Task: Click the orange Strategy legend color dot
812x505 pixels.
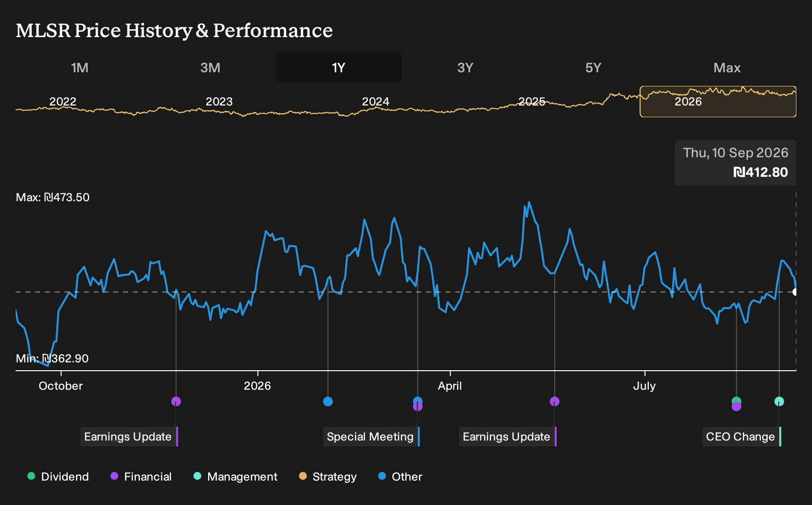Action: tap(303, 476)
